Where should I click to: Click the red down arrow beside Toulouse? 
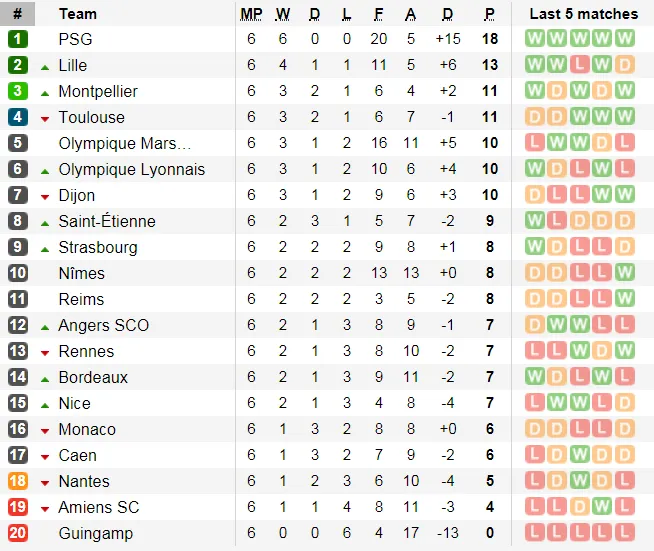[45, 118]
